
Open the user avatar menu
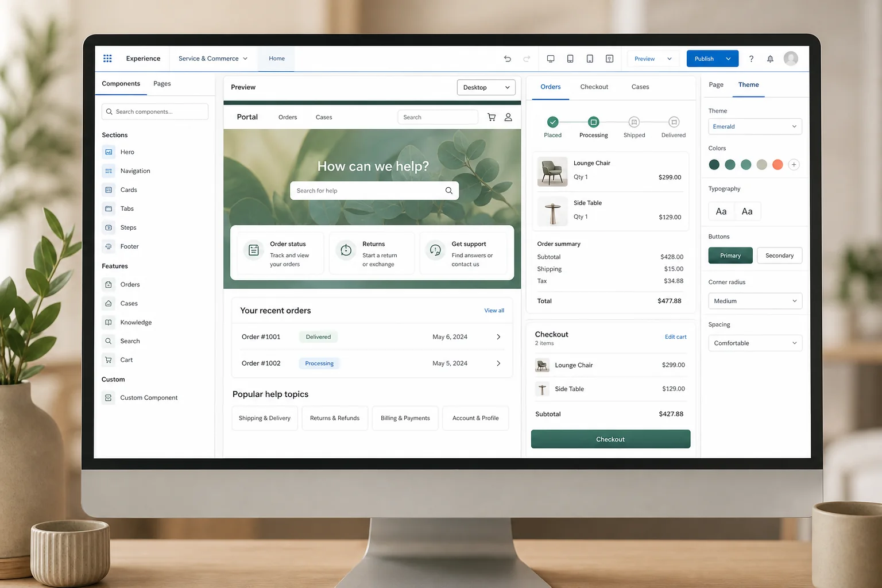click(791, 59)
